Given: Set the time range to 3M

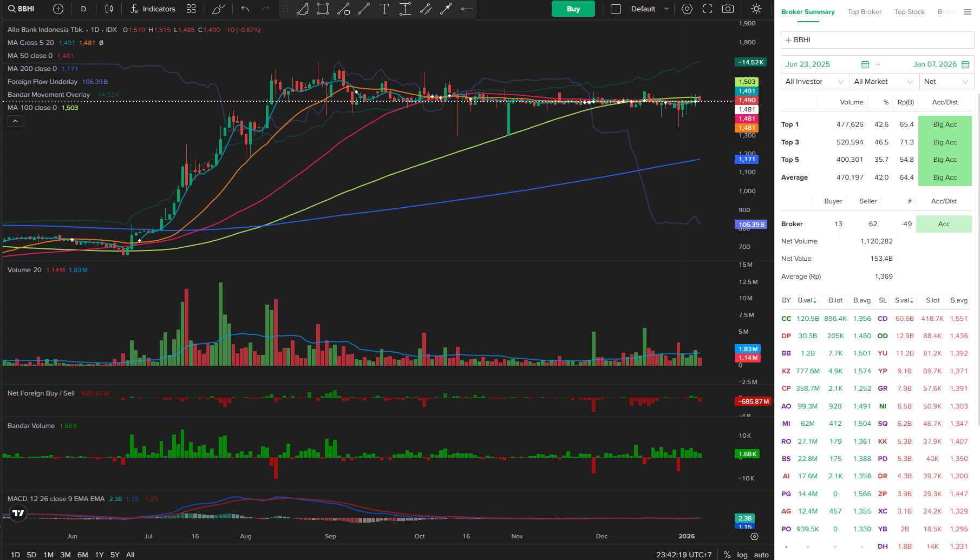Looking at the screenshot, I should (x=66, y=555).
